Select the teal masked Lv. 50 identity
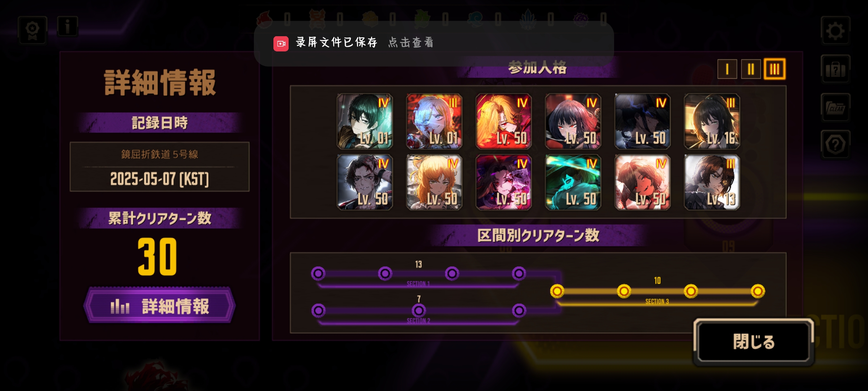 [x=573, y=182]
